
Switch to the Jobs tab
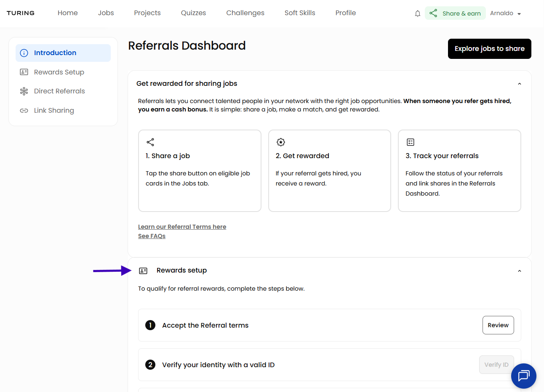click(x=106, y=13)
